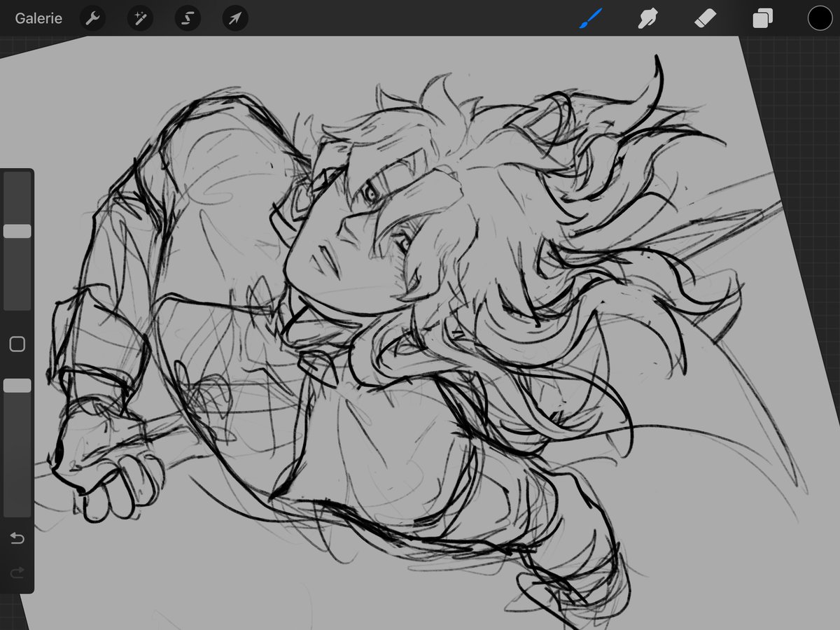Select the Eraser tool

705,19
